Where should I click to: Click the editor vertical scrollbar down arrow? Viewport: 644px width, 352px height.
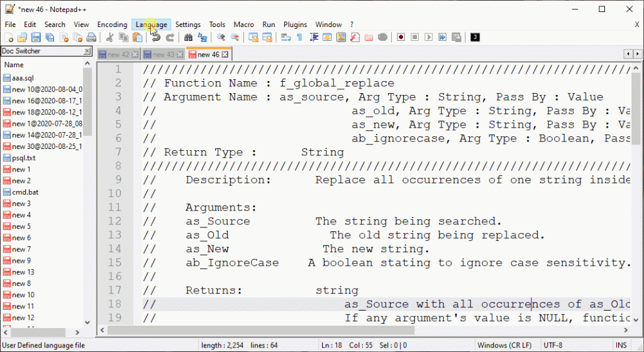click(x=636, y=319)
